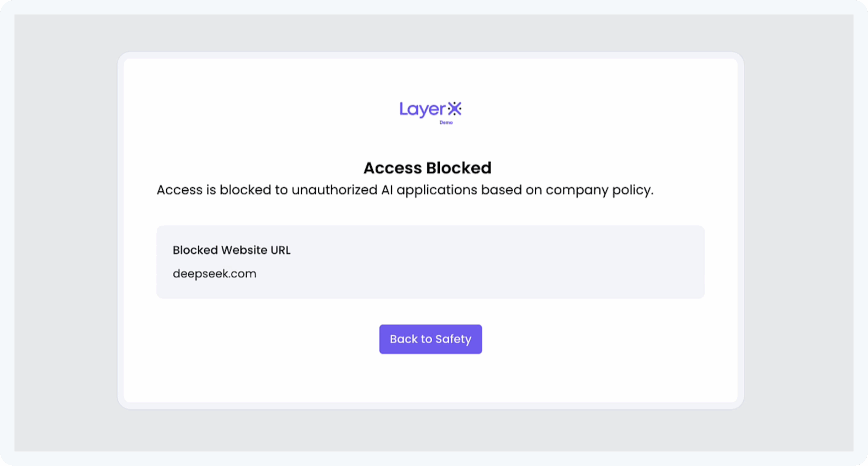
Task: Select the Access Blocked heading
Action: (x=427, y=168)
